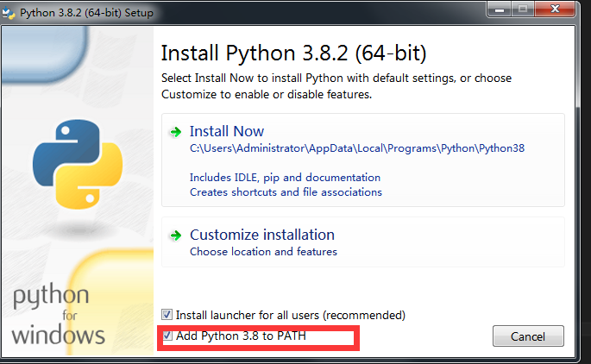Click the 'Add Python 3.8 to PATH' label
The width and height of the screenshot is (591, 364).
(241, 336)
